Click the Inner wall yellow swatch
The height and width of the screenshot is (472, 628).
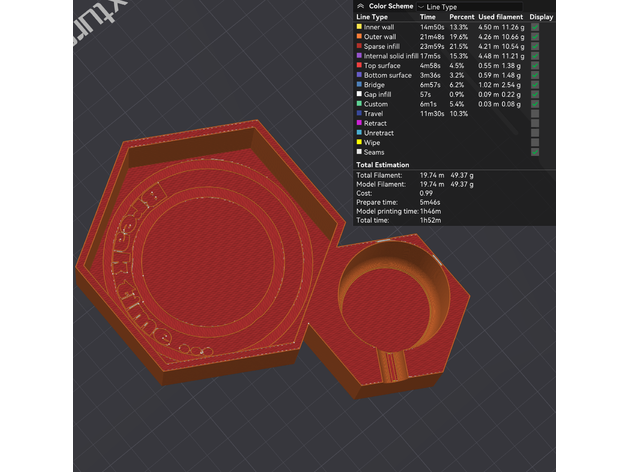pyautogui.click(x=359, y=28)
